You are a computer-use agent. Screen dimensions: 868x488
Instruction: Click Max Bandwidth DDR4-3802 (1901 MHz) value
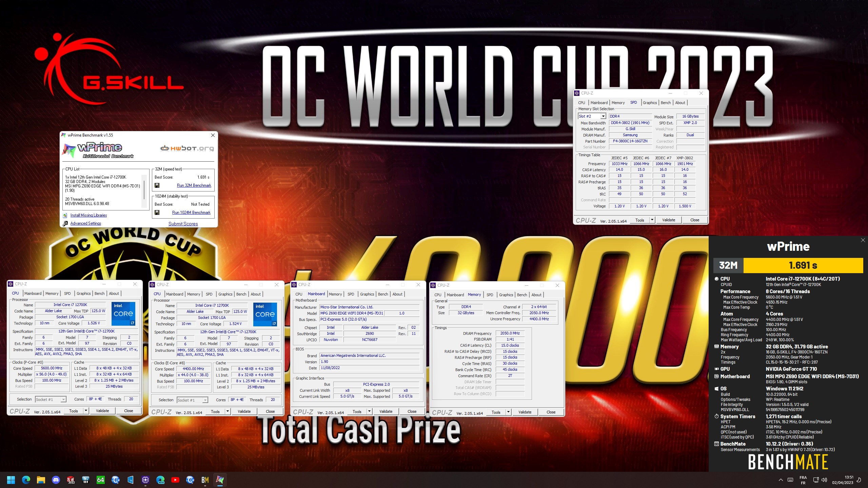[630, 123]
